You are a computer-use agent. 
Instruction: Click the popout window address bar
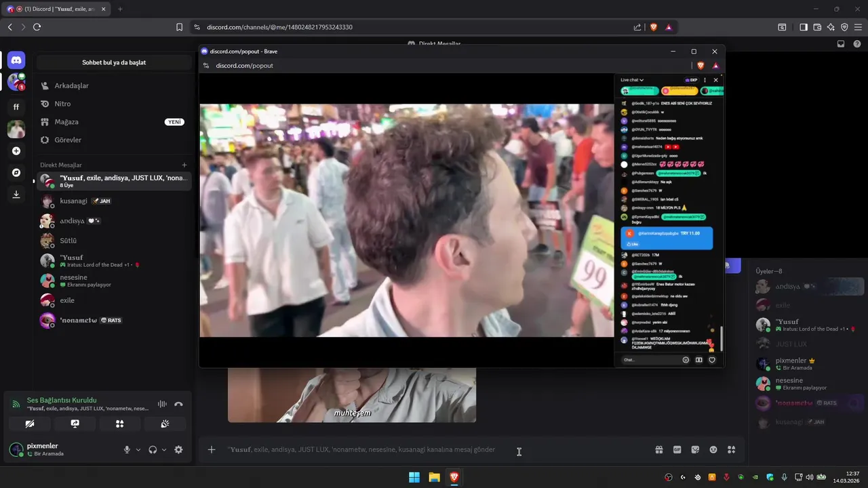pyautogui.click(x=448, y=66)
